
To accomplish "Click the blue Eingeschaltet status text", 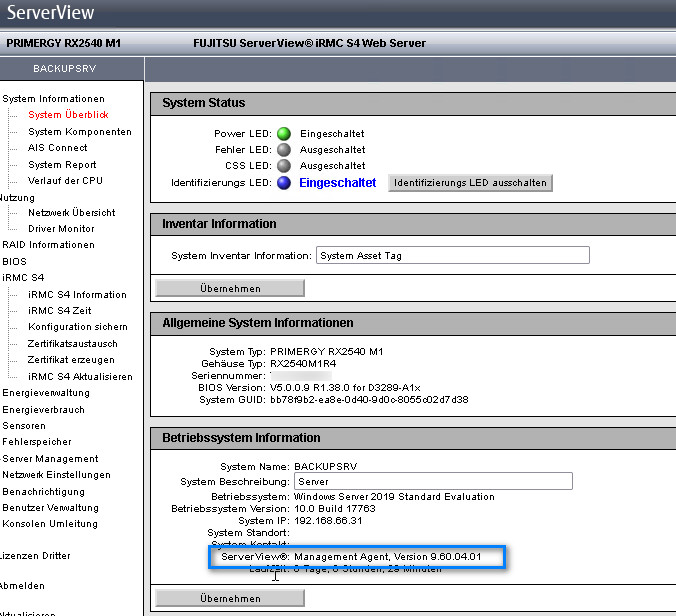I will 338,183.
